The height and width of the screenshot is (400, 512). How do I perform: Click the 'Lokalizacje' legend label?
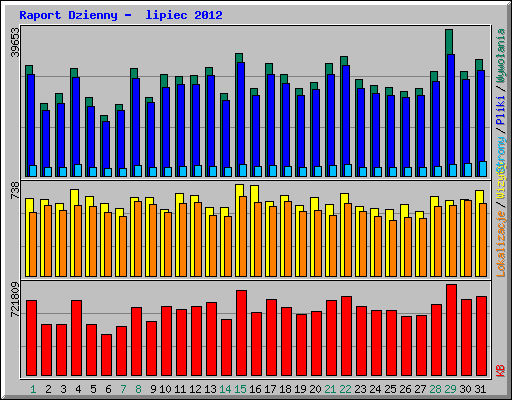500,244
